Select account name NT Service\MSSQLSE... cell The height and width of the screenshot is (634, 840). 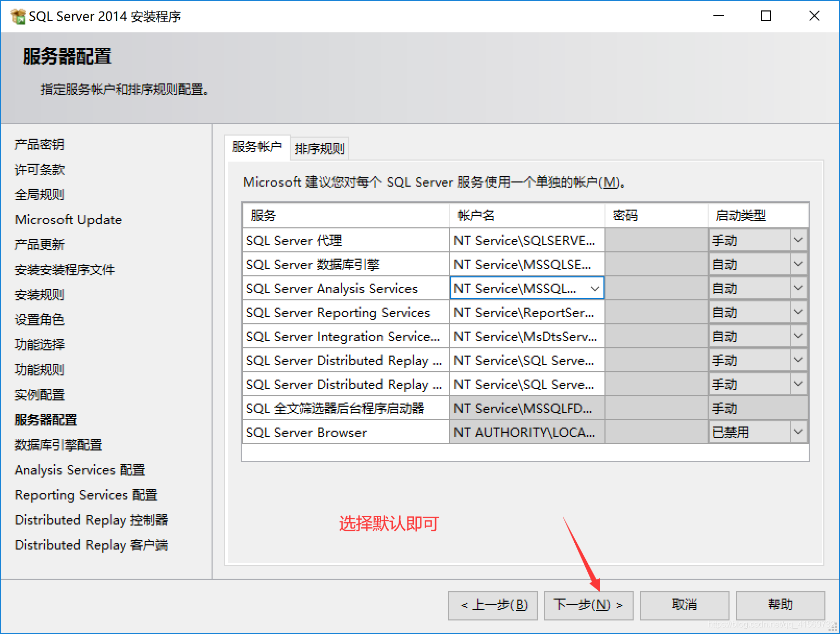tap(527, 264)
